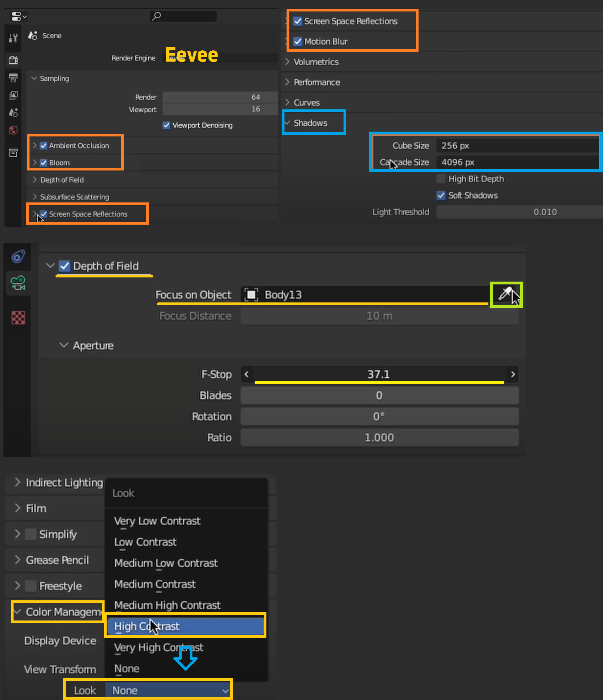
Task: Open the Render Engine dropdown
Action: click(x=220, y=58)
